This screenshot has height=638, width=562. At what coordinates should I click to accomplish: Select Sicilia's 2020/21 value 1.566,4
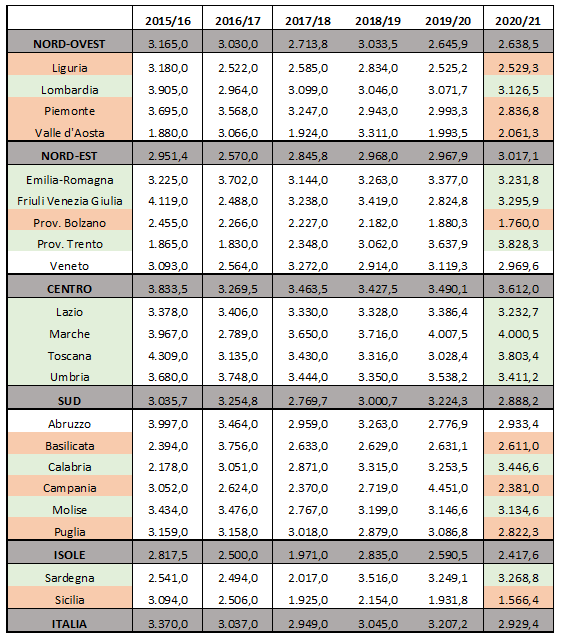518,600
